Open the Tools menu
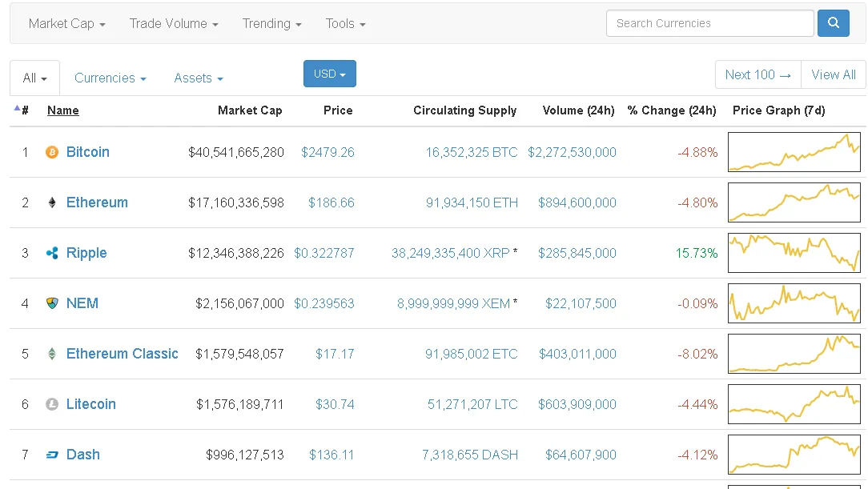The height and width of the screenshot is (489, 868). click(x=345, y=24)
